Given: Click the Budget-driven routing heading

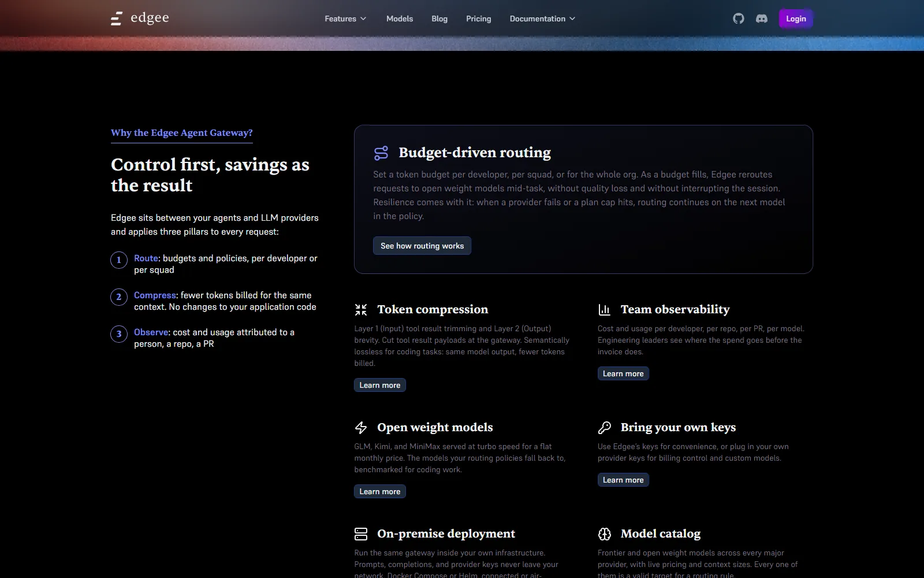Looking at the screenshot, I should point(475,153).
